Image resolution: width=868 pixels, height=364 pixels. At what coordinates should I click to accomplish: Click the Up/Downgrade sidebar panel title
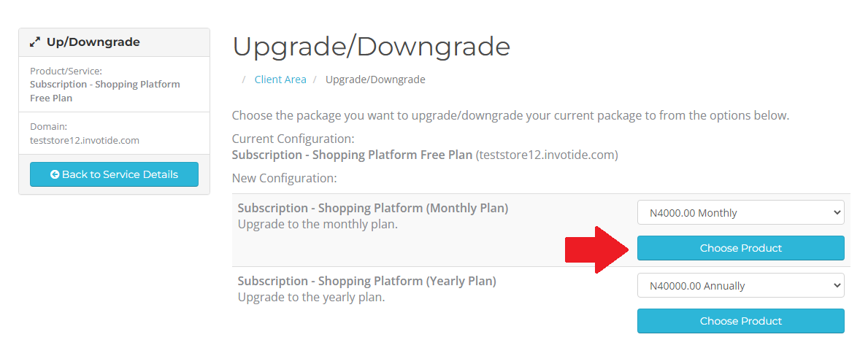[x=93, y=42]
